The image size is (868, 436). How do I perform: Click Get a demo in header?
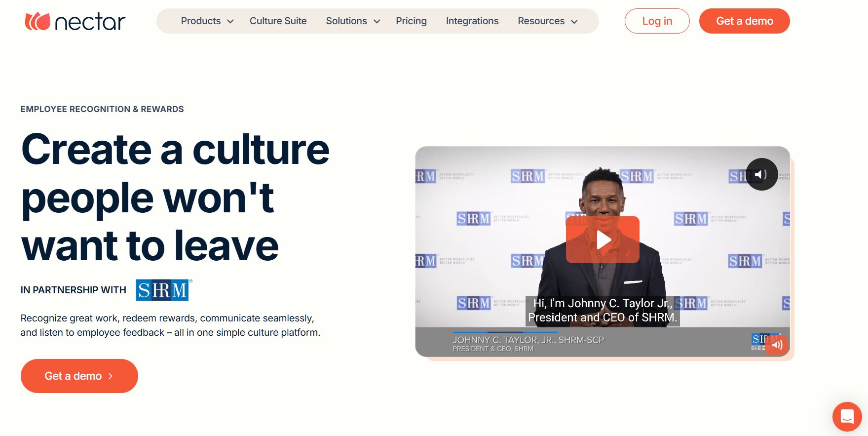pyautogui.click(x=744, y=21)
